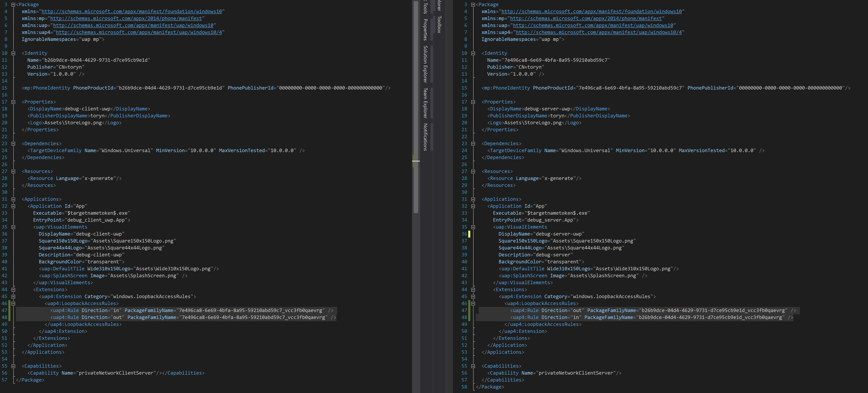Collapse Resources node in right editor
This screenshot has height=393, width=868.
(473, 172)
